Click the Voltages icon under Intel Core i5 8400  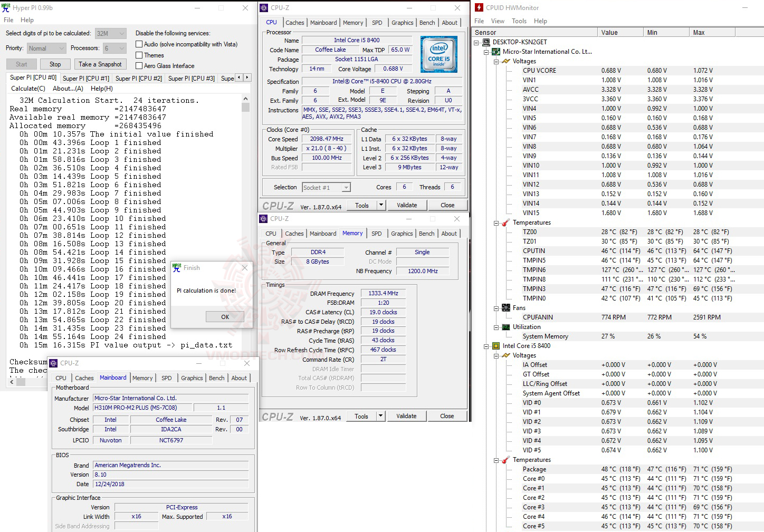[x=506, y=355]
